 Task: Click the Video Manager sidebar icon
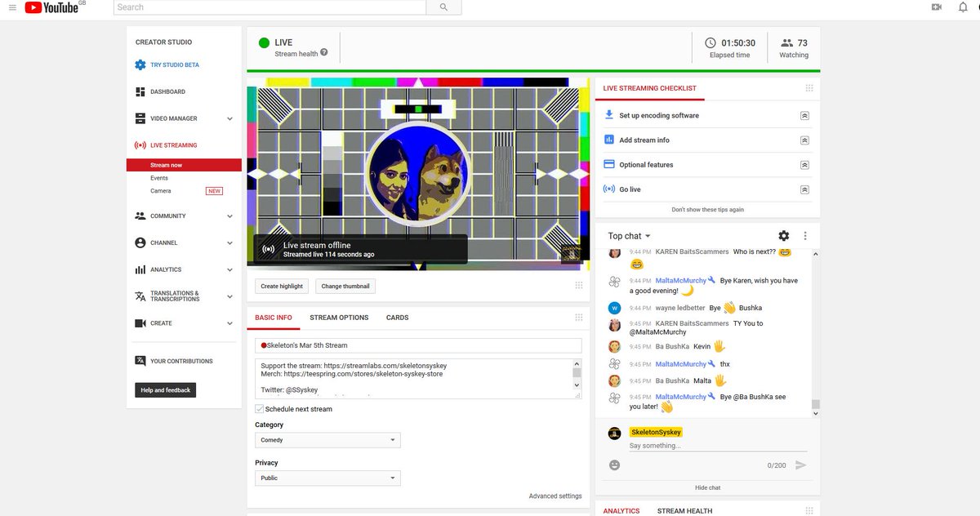click(x=140, y=118)
